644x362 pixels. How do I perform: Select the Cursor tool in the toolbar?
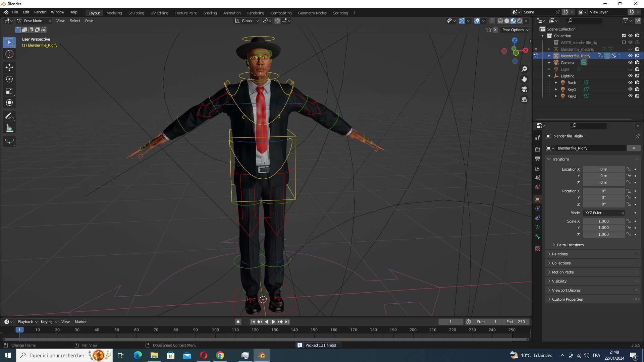(9, 54)
